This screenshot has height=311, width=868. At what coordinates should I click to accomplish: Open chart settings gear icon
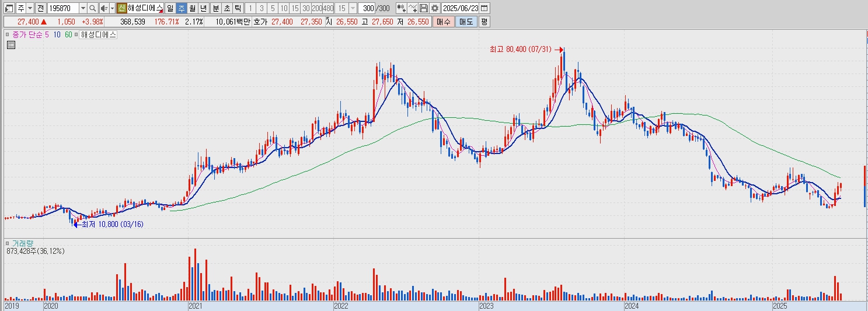[x=435, y=8]
